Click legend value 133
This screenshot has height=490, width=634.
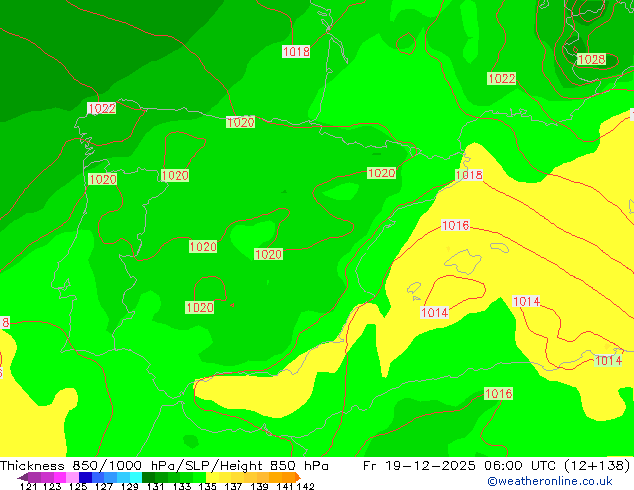click(x=182, y=486)
